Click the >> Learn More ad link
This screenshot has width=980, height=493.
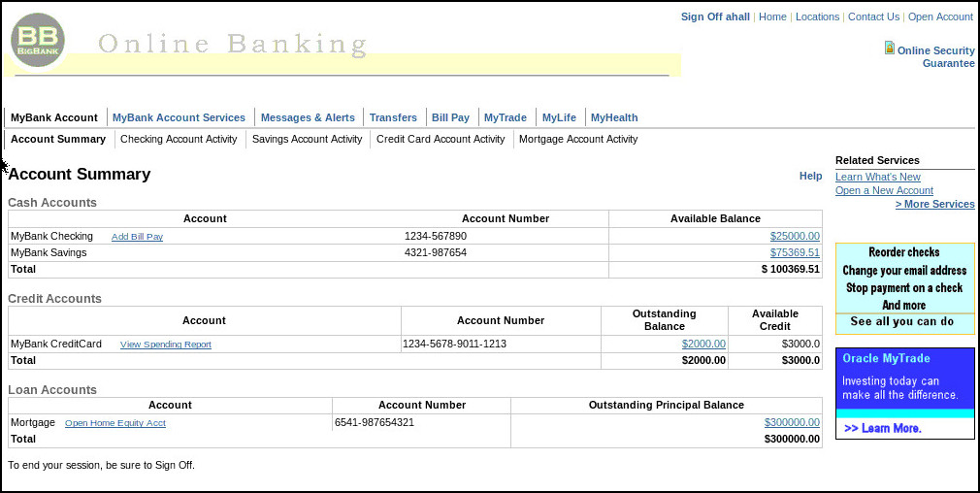coord(883,429)
